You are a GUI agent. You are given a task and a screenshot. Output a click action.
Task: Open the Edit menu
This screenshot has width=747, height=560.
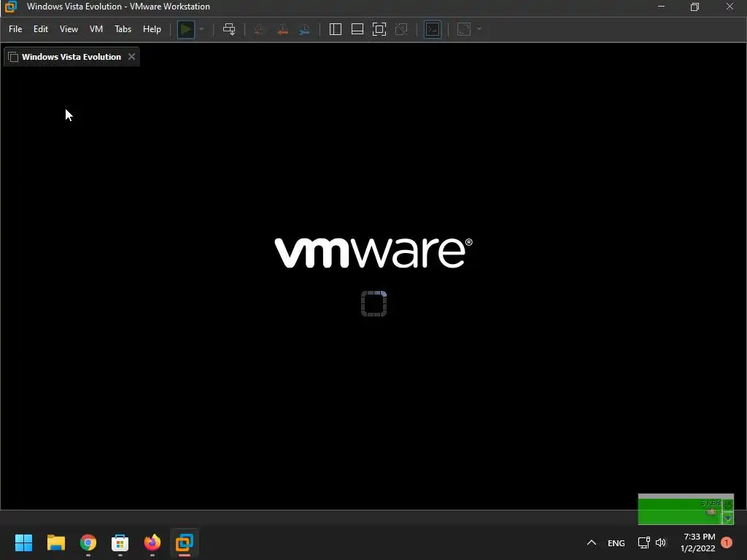[41, 29]
